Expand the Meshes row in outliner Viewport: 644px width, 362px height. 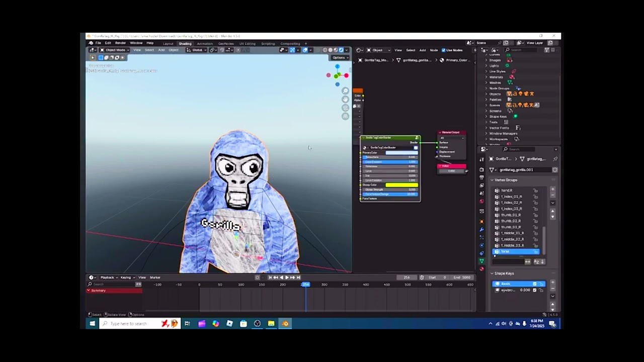(486, 82)
